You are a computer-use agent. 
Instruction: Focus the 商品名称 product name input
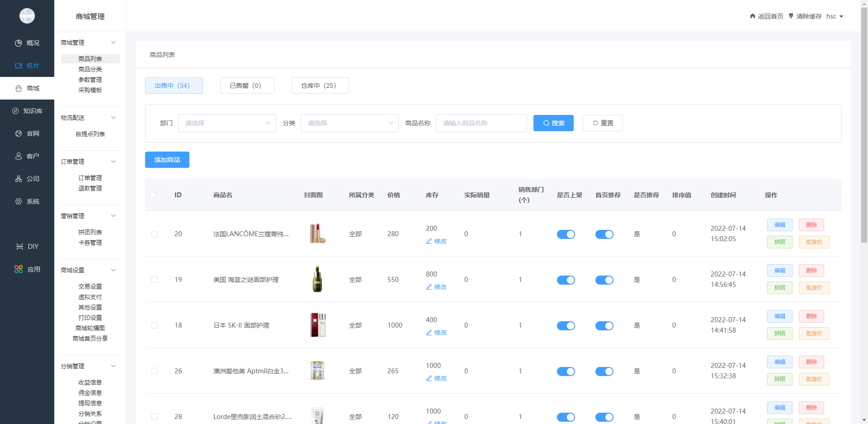pyautogui.click(x=481, y=123)
